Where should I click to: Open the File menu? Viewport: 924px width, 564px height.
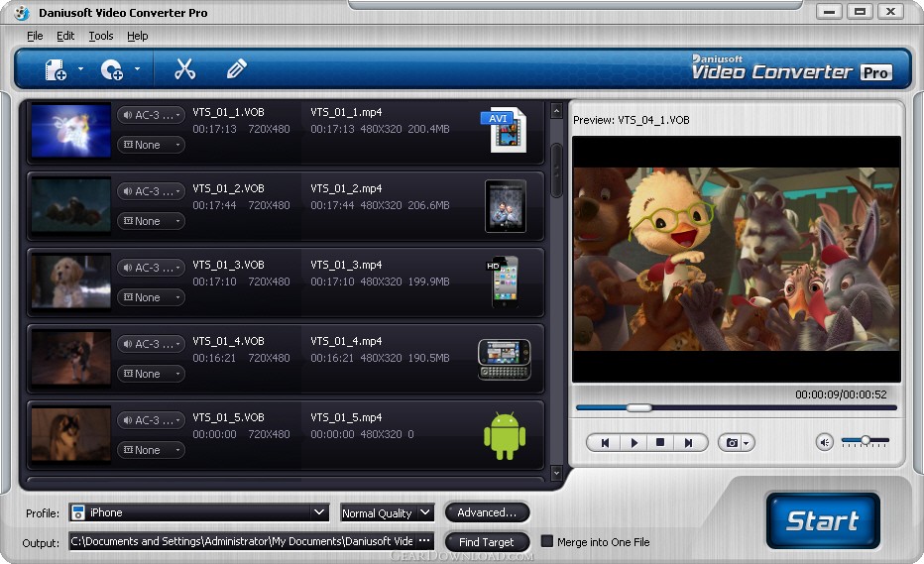(x=35, y=36)
